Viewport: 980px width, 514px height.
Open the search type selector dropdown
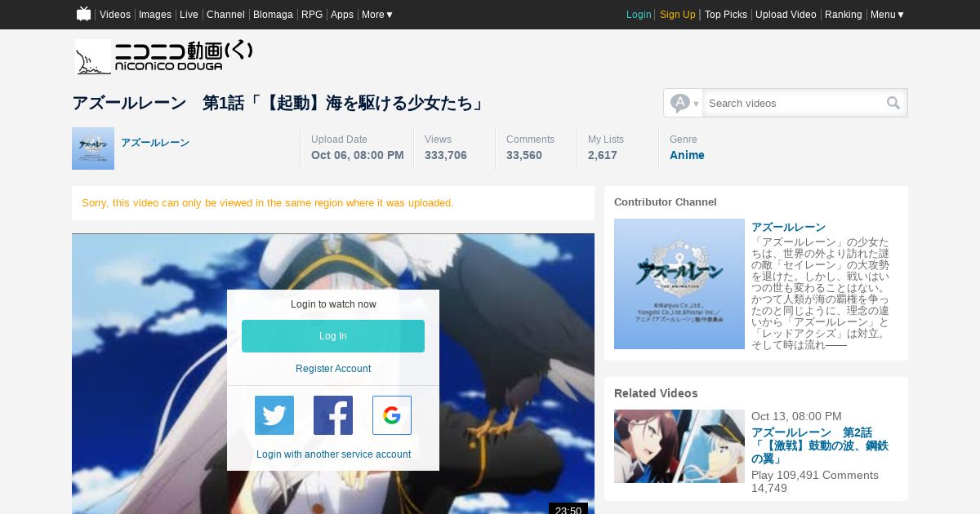[x=684, y=103]
